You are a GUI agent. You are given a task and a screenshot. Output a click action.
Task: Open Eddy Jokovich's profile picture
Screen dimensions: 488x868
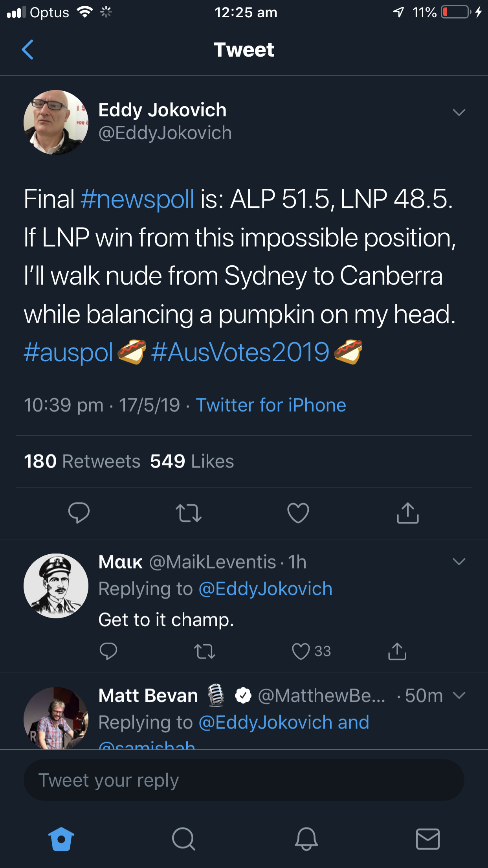[56, 122]
